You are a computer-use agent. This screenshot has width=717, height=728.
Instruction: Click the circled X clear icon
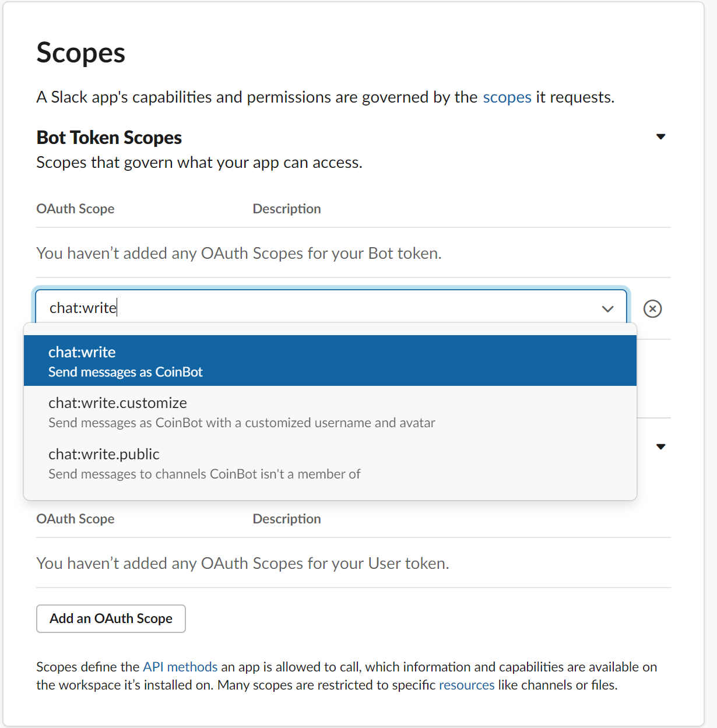pyautogui.click(x=652, y=308)
